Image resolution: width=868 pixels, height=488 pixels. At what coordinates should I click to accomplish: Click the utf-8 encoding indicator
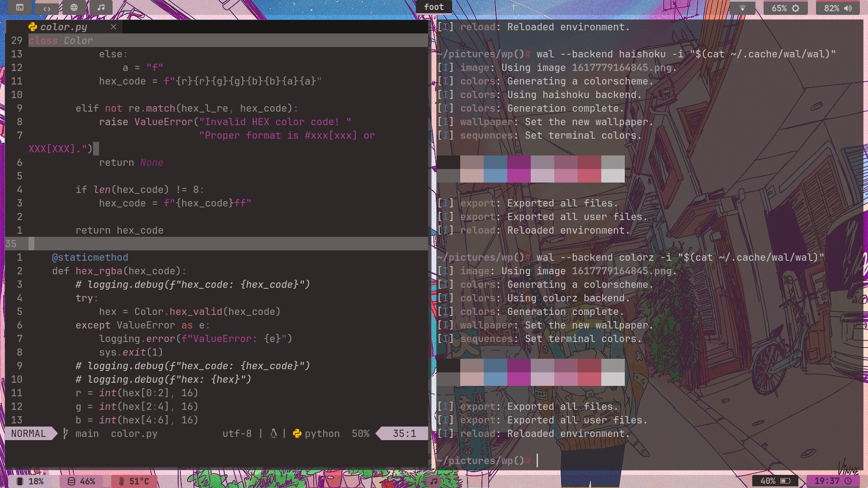point(237,434)
